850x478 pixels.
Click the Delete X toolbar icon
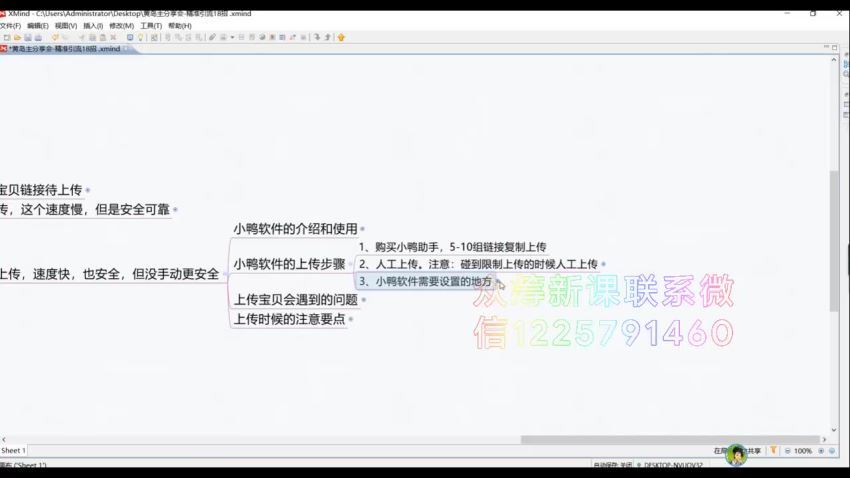[113, 37]
